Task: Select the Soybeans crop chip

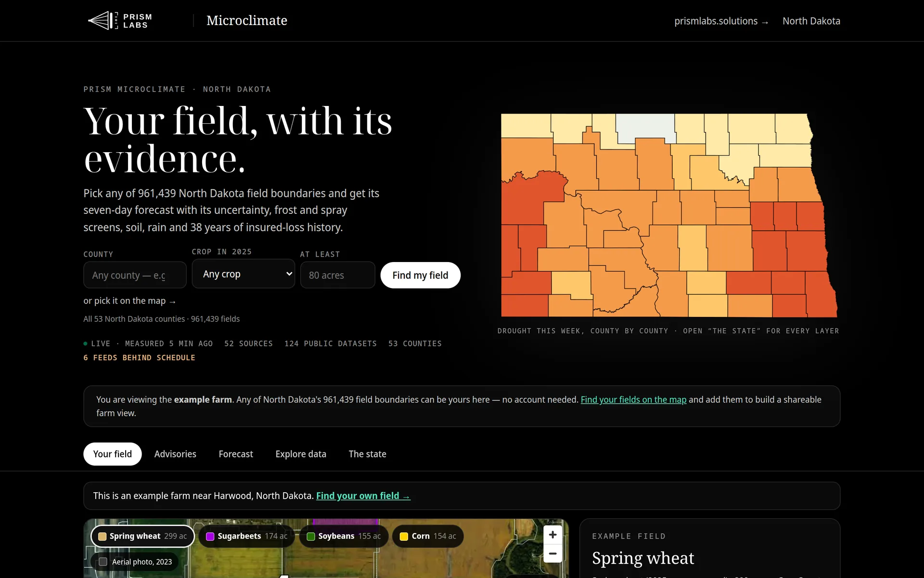Action: pos(344,536)
